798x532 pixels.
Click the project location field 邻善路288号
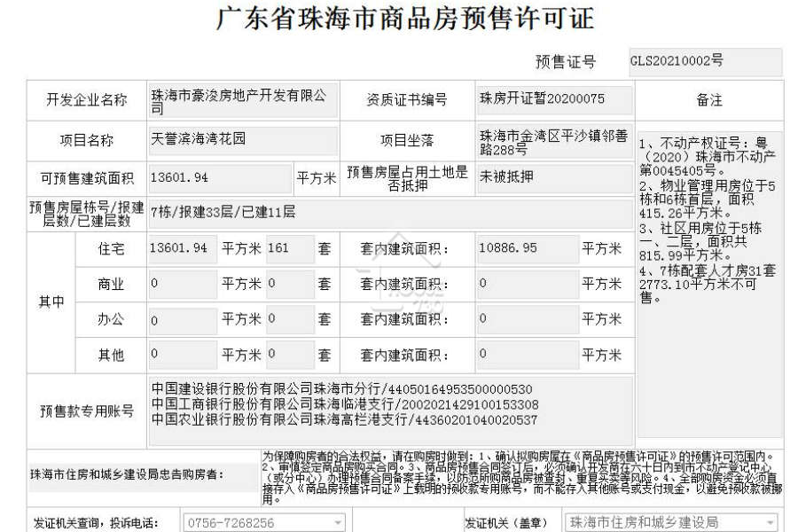tap(555, 142)
